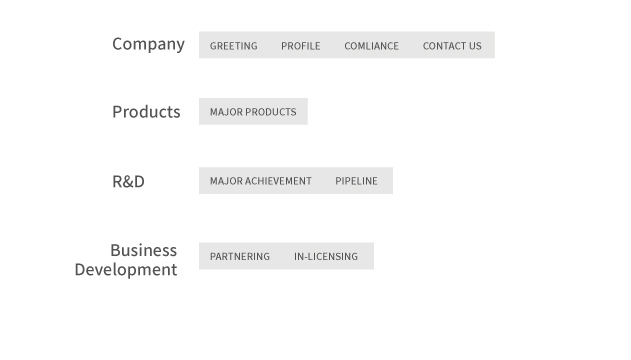The image size is (631, 360).
Task: View the company profile entry
Action: [x=301, y=46]
